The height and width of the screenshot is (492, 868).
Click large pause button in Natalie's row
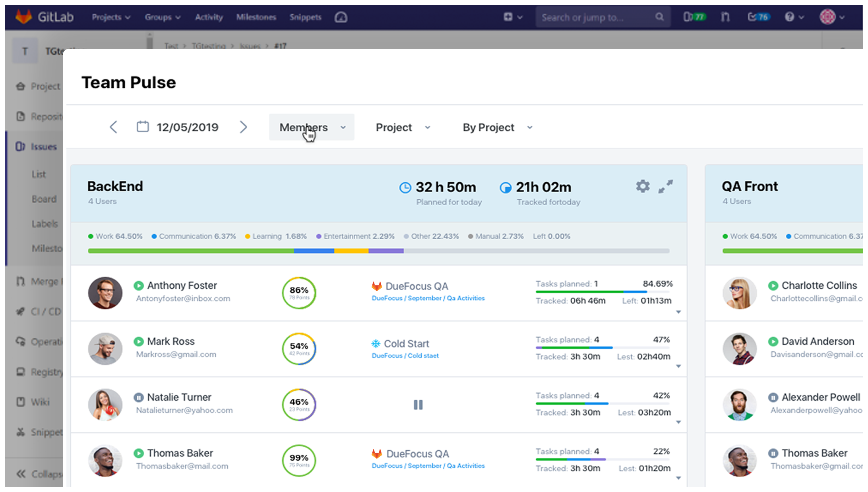click(418, 405)
